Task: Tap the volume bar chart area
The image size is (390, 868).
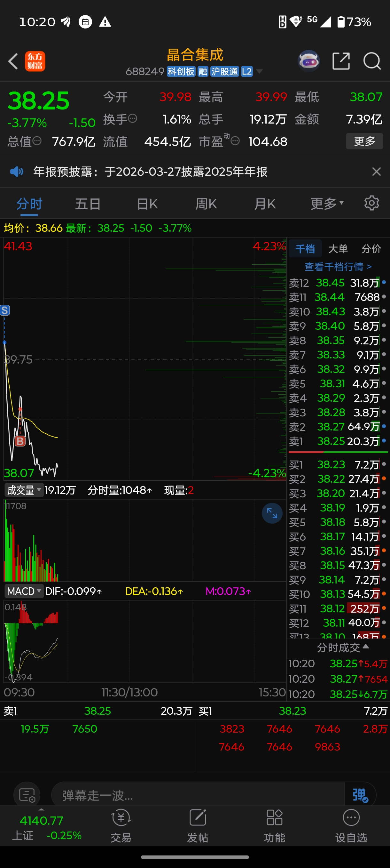Action: point(145,540)
